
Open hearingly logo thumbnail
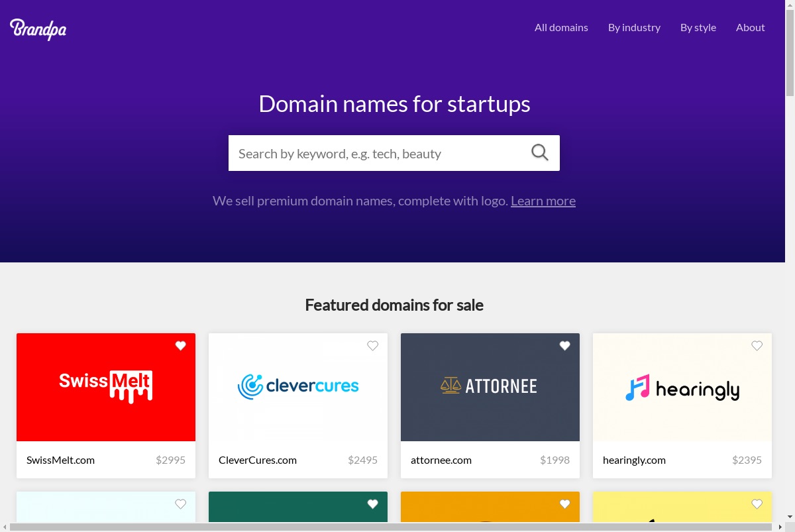682,387
